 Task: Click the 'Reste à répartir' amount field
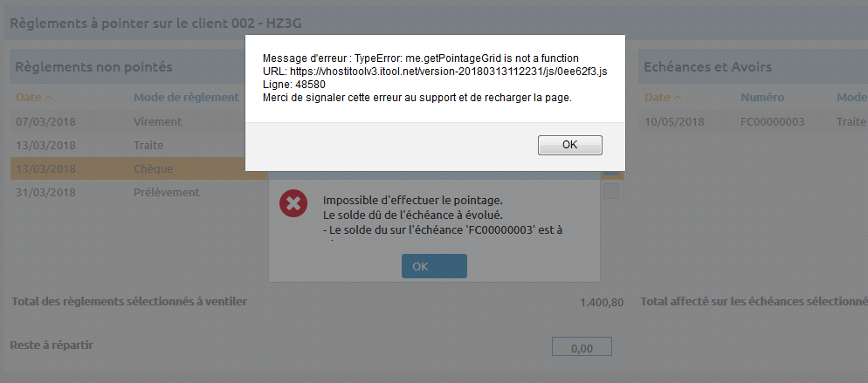[x=582, y=346]
